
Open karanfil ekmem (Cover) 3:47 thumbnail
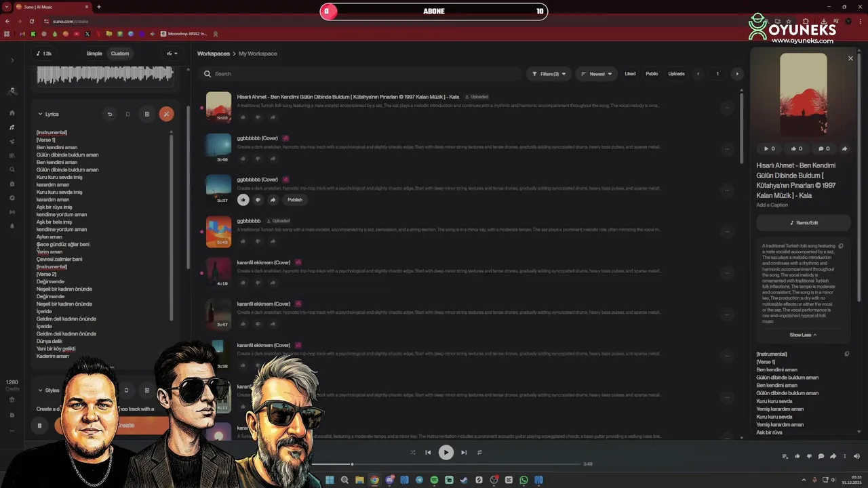[218, 314]
